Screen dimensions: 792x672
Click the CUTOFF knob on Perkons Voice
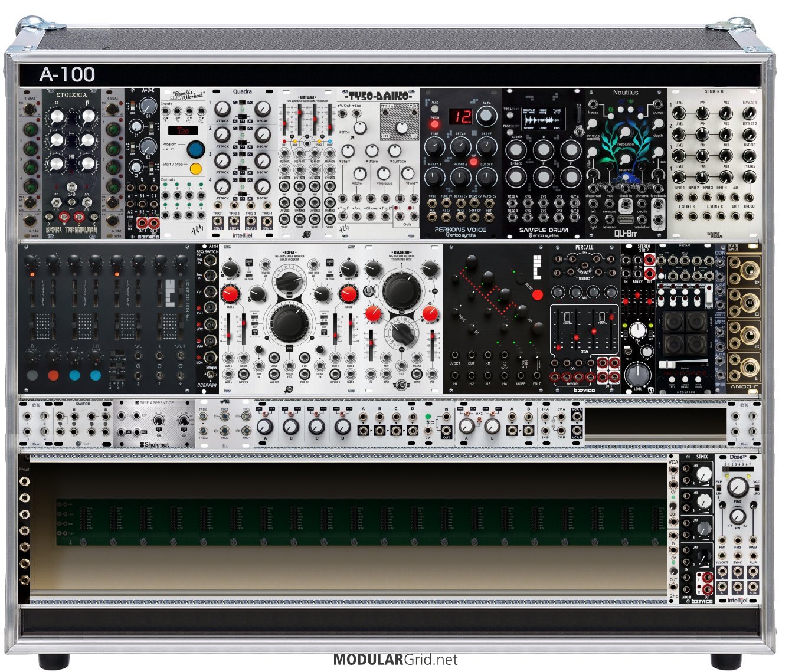click(487, 176)
